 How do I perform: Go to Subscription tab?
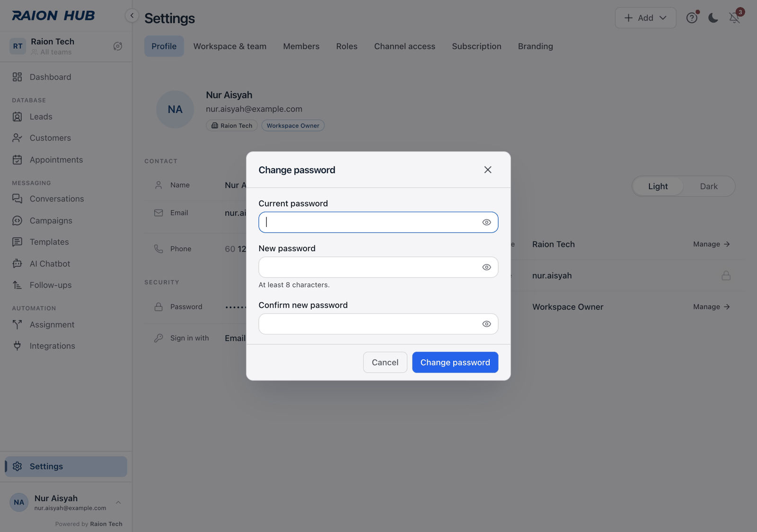point(476,46)
